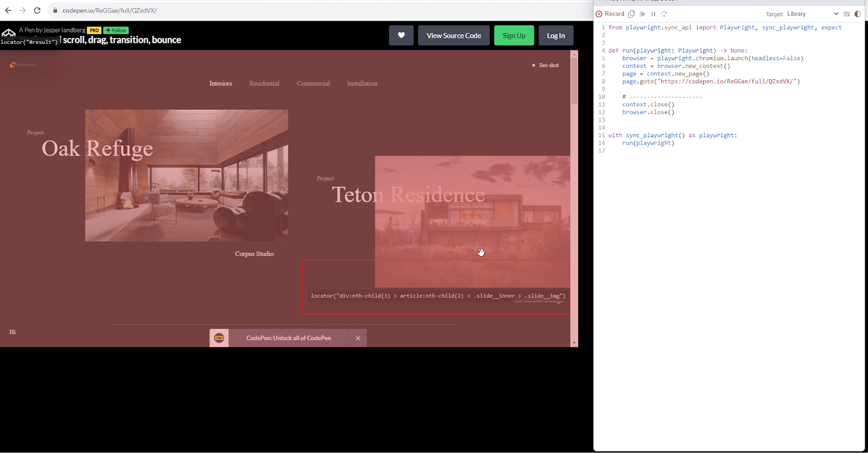Click the Log In button
This screenshot has height=453, width=868.
pyautogui.click(x=556, y=35)
